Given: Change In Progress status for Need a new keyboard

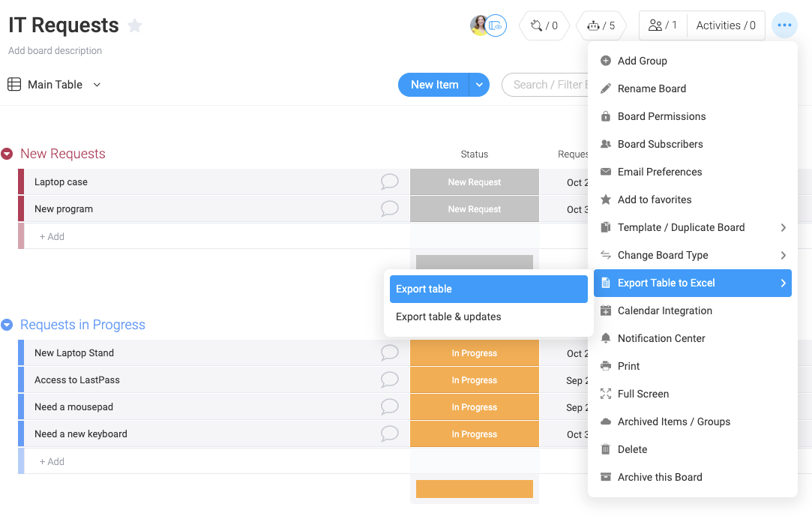Looking at the screenshot, I should click(x=475, y=433).
